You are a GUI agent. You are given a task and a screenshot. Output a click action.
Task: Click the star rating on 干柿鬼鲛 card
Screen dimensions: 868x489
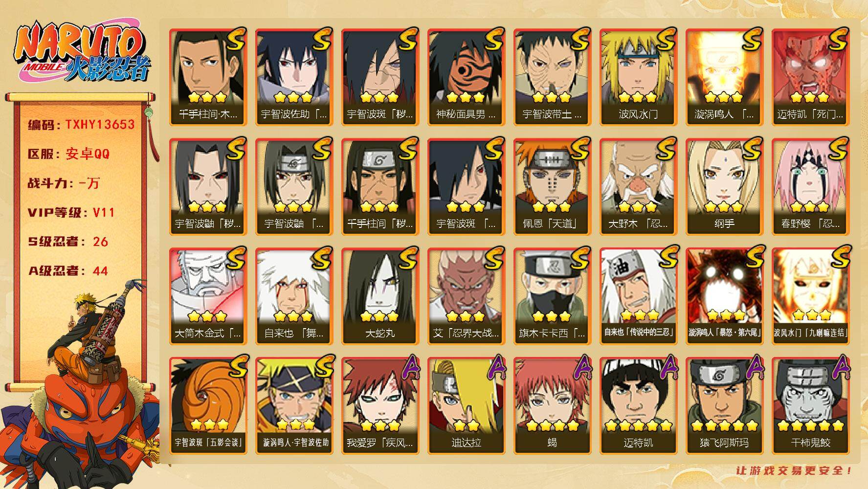click(x=810, y=425)
